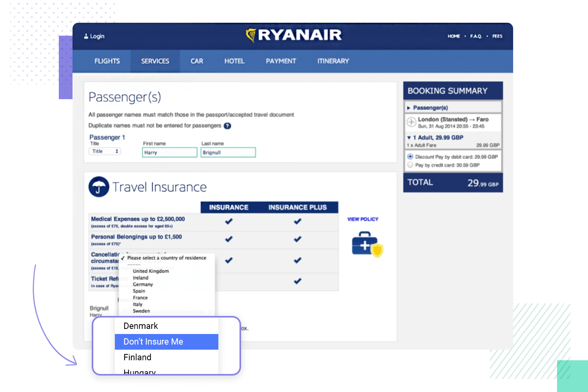Open the SERVICES tab
The image size is (588, 392).
pos(155,61)
